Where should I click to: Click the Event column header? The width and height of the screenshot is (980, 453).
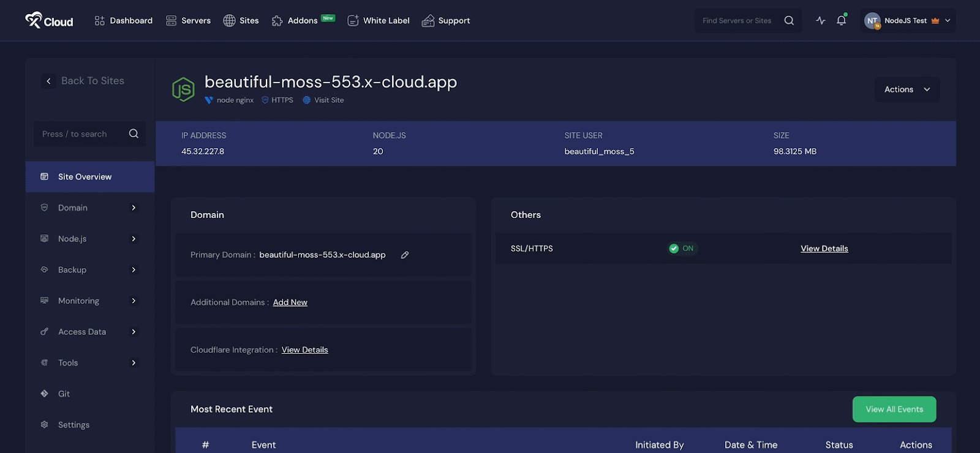263,445
